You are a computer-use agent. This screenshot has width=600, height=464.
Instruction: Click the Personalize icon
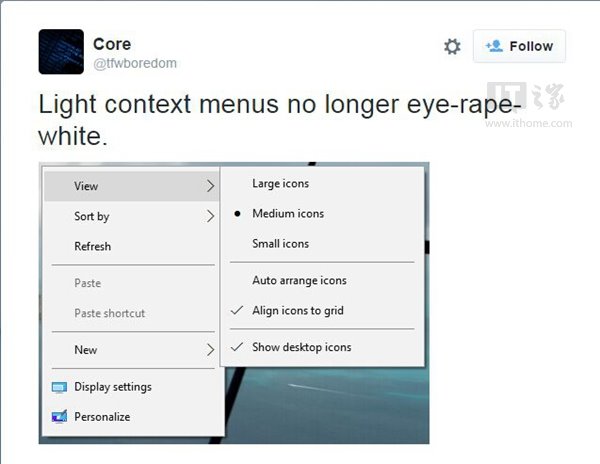(59, 417)
